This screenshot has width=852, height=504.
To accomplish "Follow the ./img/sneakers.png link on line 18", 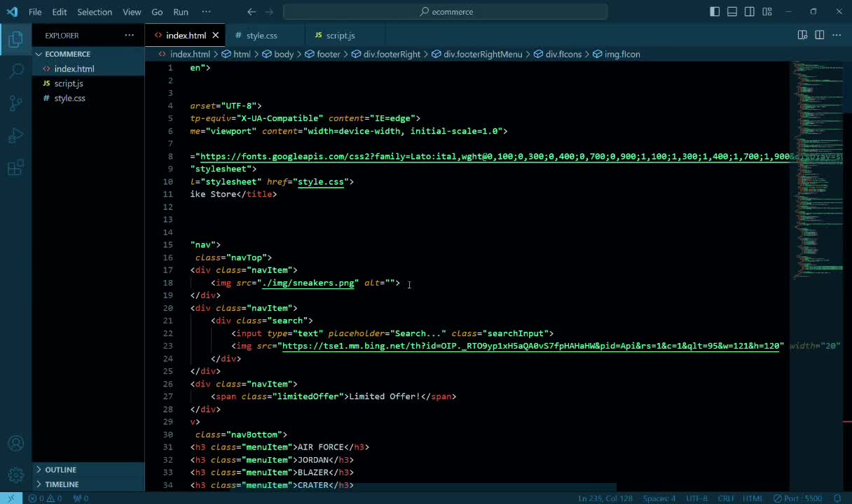I will 308,283.
